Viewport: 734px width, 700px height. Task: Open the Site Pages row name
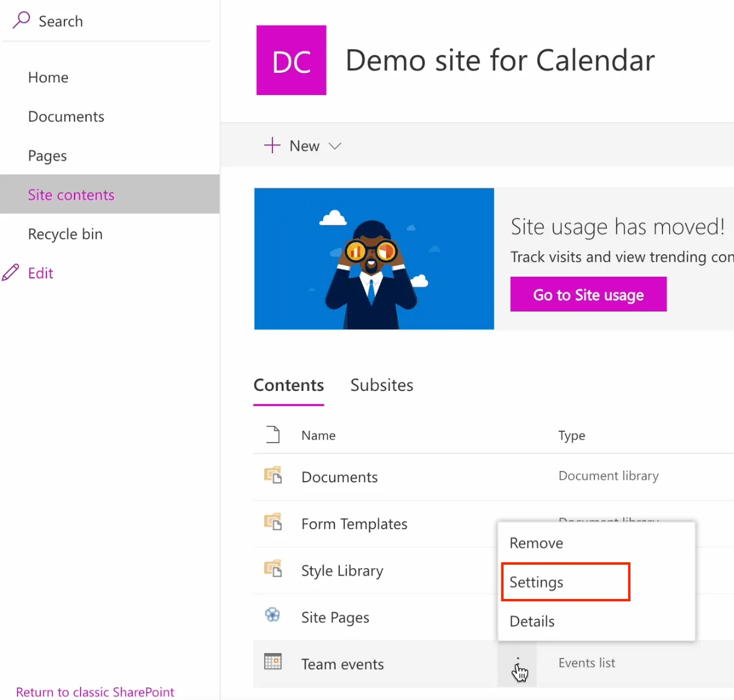tap(335, 618)
